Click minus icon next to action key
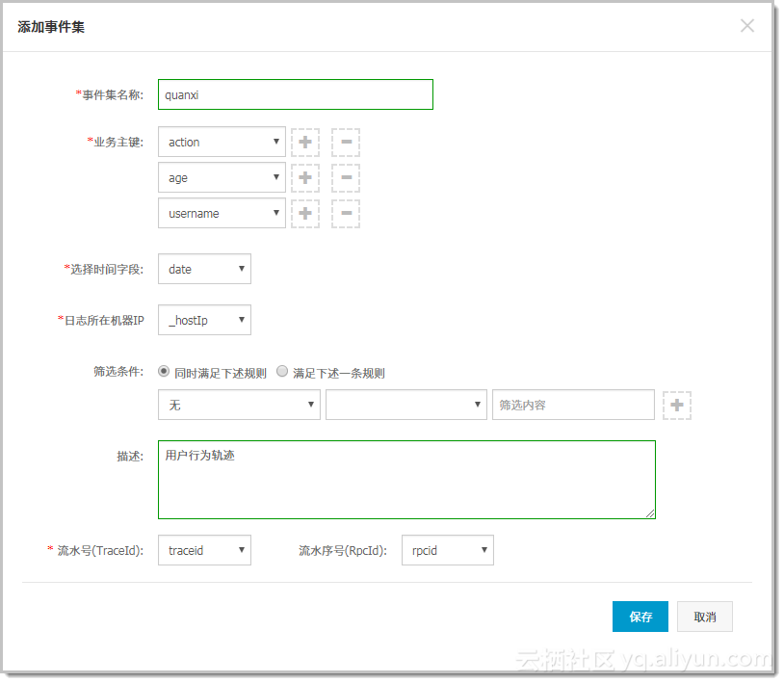This screenshot has width=784, height=683. click(346, 142)
